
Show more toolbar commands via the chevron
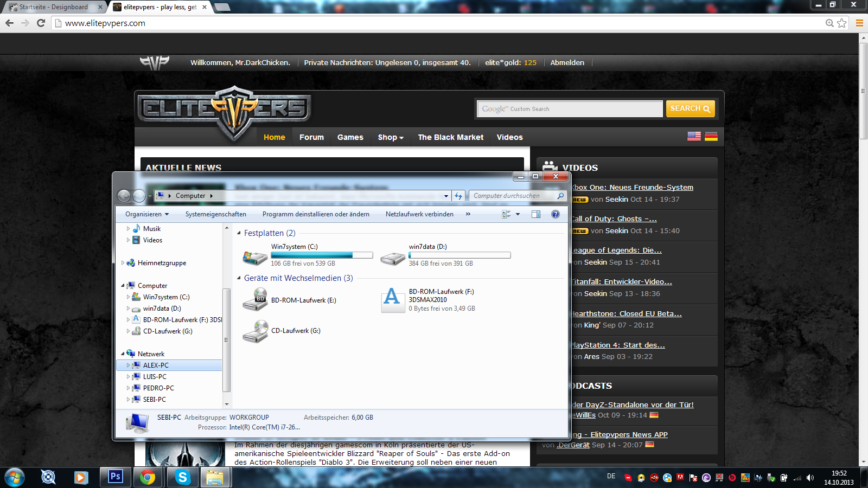pos(468,214)
